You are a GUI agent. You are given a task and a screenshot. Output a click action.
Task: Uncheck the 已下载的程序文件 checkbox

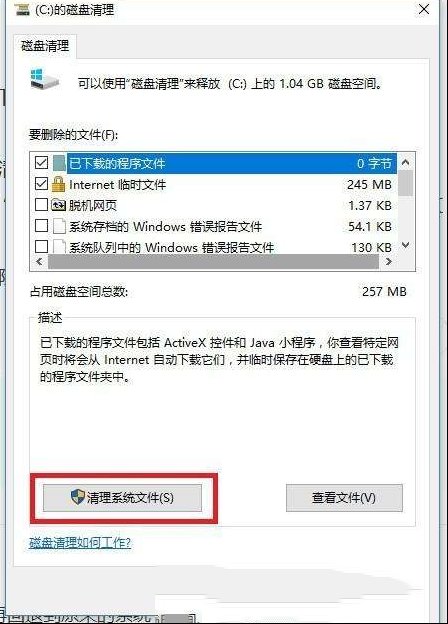pyautogui.click(x=41, y=163)
